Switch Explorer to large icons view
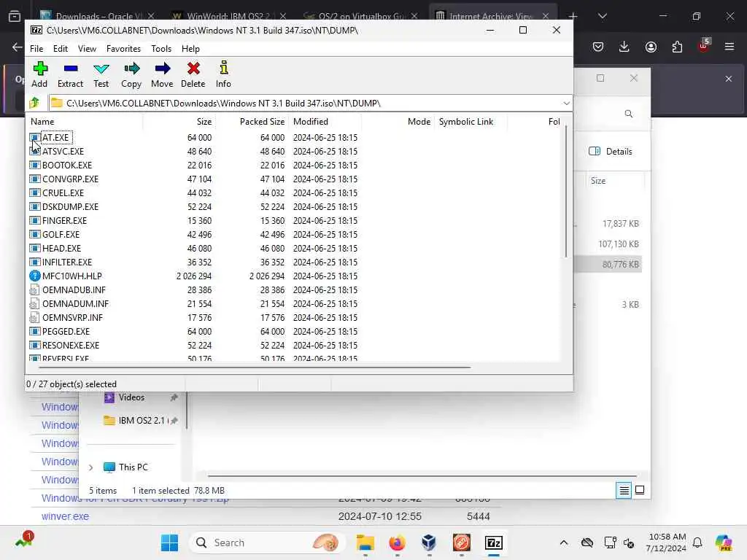 [640, 490]
